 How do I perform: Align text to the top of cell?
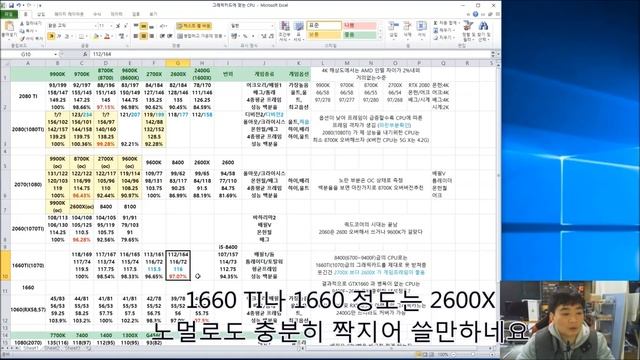click(136, 26)
